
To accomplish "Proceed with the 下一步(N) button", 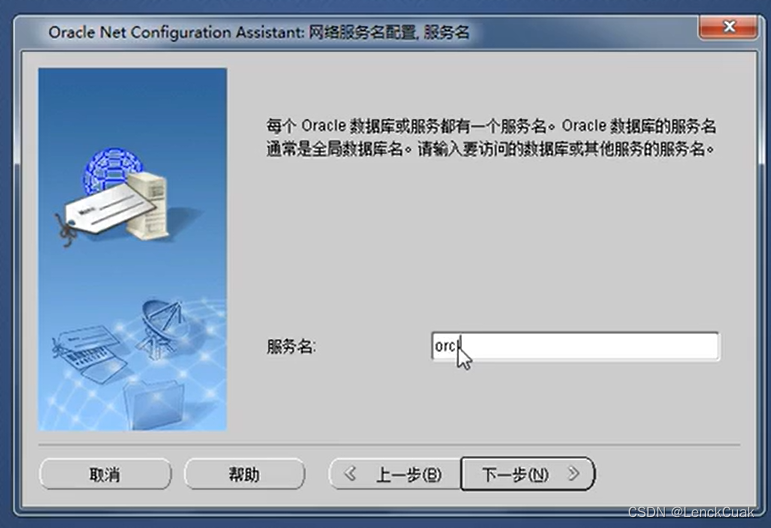I will [x=528, y=474].
